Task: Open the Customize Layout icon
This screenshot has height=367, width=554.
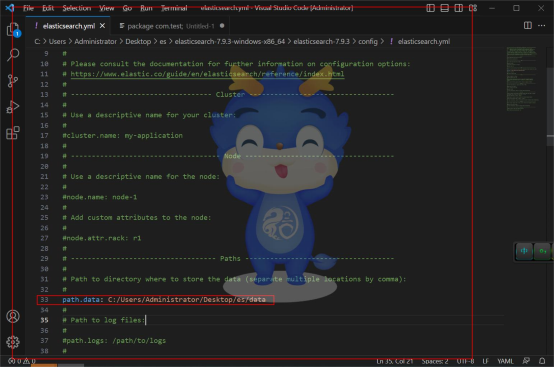Action: point(473,8)
